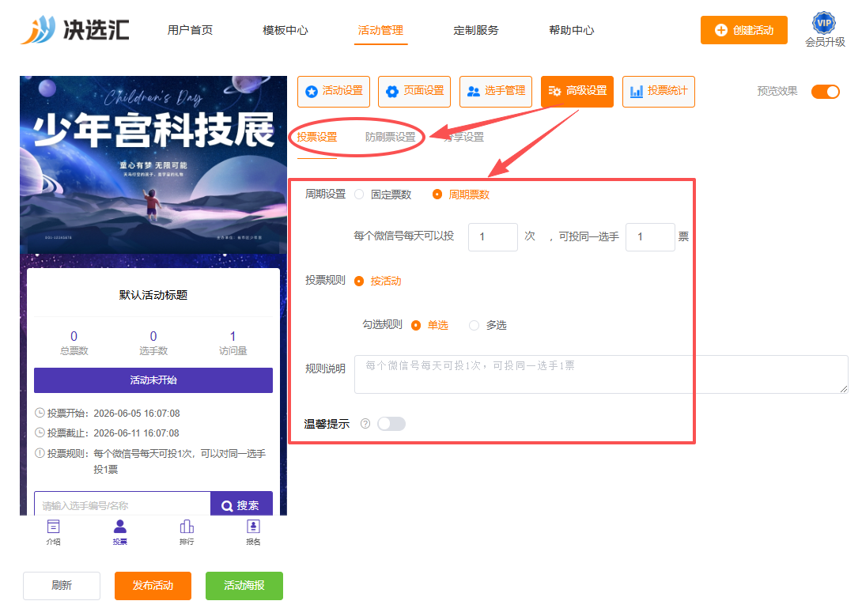
Task: Select the 固定票数 radio option
Action: pos(359,195)
